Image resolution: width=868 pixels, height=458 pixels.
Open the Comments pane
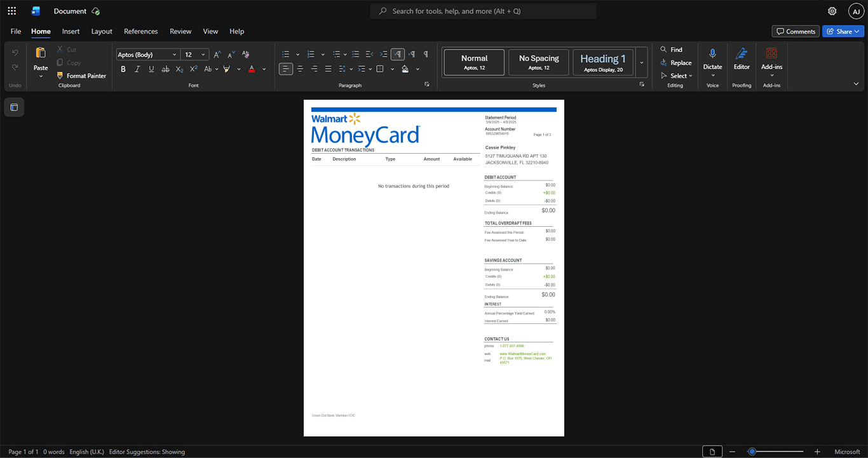(x=796, y=31)
